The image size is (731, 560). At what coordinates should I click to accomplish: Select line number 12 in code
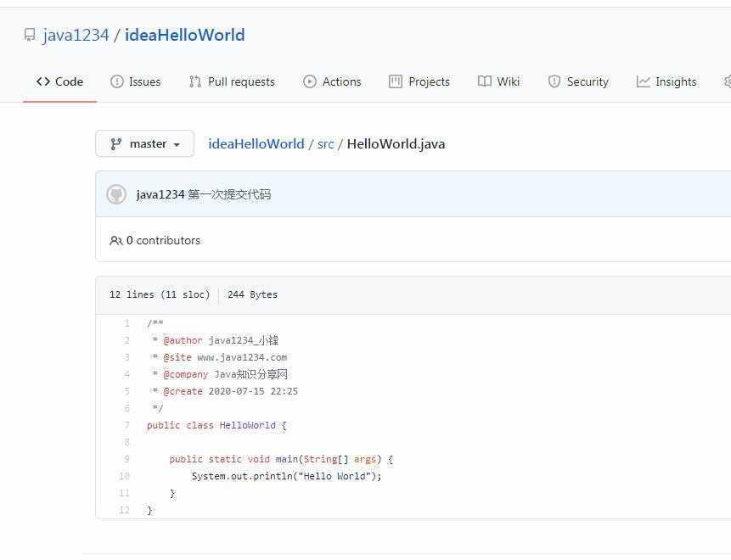[124, 510]
